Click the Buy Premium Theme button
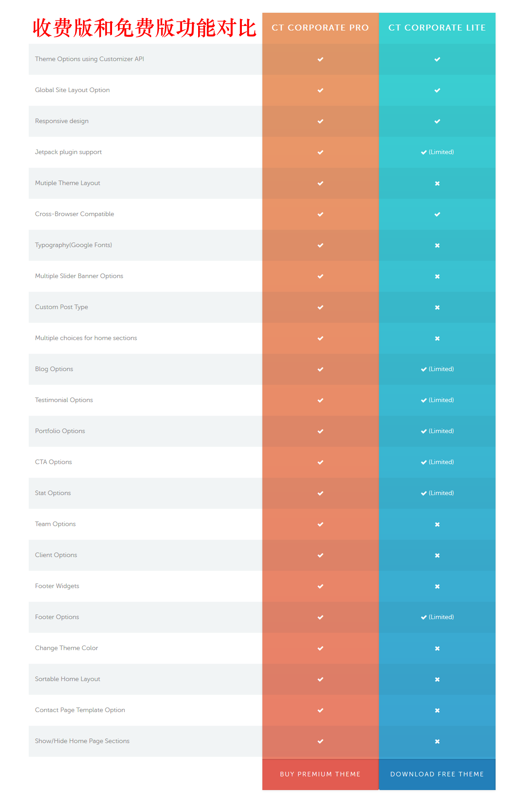The image size is (532, 806). [x=320, y=774]
